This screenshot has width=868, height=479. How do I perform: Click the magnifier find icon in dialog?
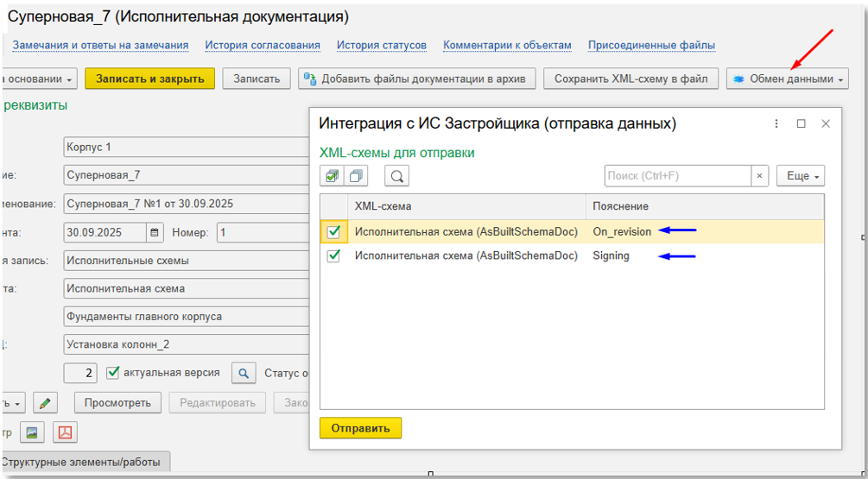[x=396, y=176]
